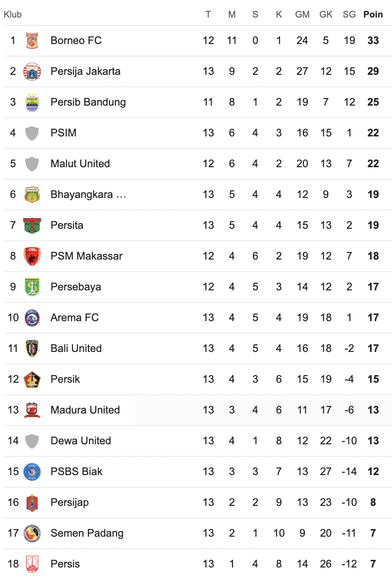This screenshot has width=392, height=576.
Task: Select the Dewa United row name
Action: click(80, 441)
